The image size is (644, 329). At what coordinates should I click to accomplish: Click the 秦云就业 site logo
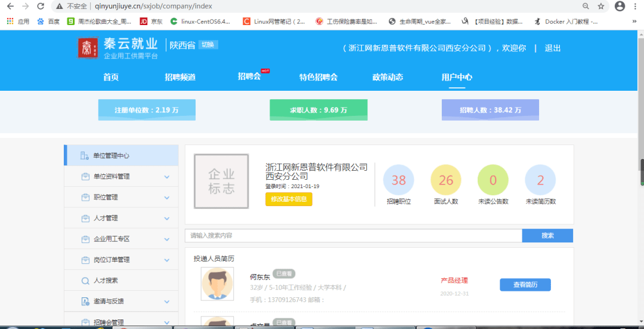point(117,48)
